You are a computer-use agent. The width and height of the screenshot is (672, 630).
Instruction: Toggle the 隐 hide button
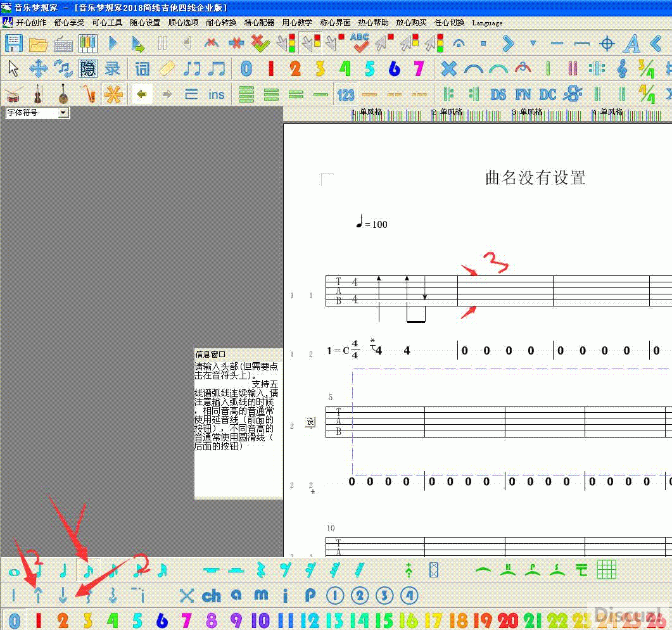pos(88,68)
